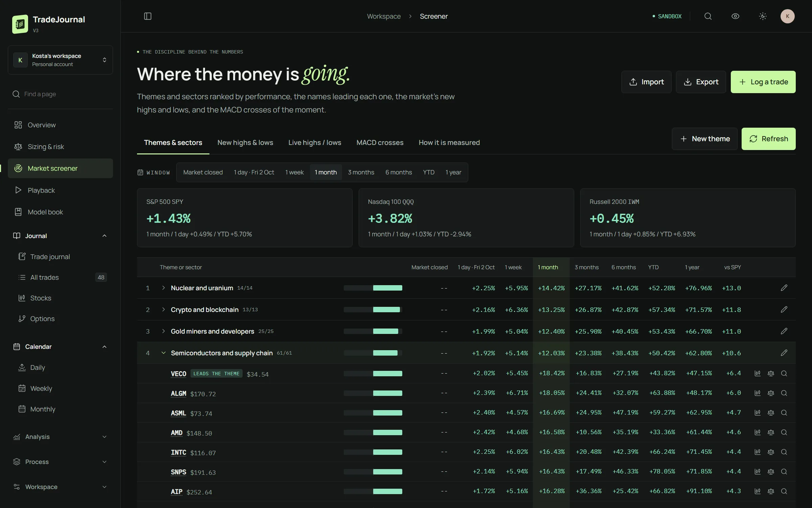812x508 pixels.
Task: Edit the Crypto and blockchain theme pencil
Action: pos(784,310)
